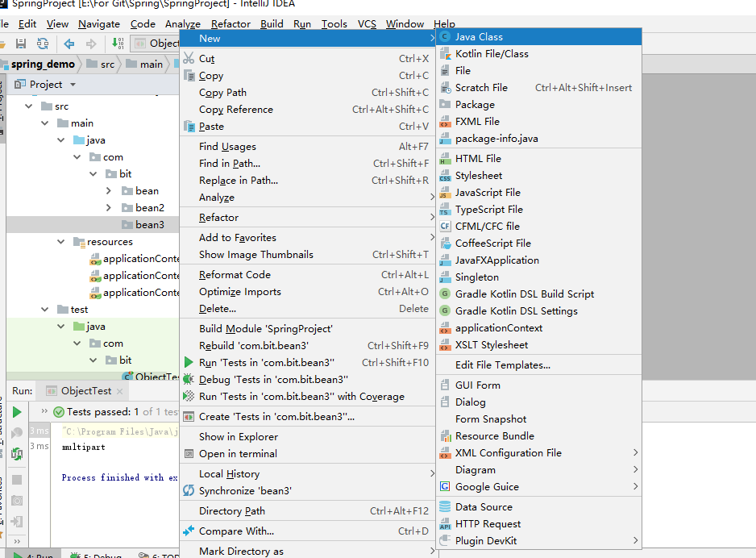756x558 pixels.
Task: Click the Singleton template entry
Action: (x=538, y=277)
